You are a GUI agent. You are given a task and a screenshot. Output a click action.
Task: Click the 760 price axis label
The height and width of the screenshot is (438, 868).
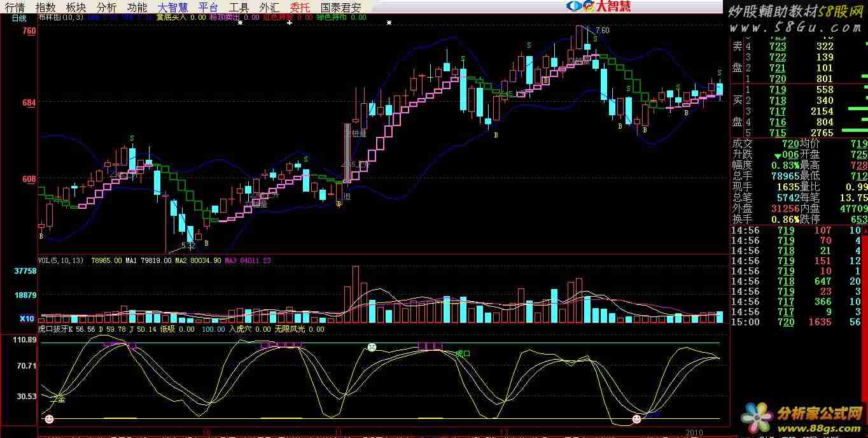pyautogui.click(x=29, y=31)
